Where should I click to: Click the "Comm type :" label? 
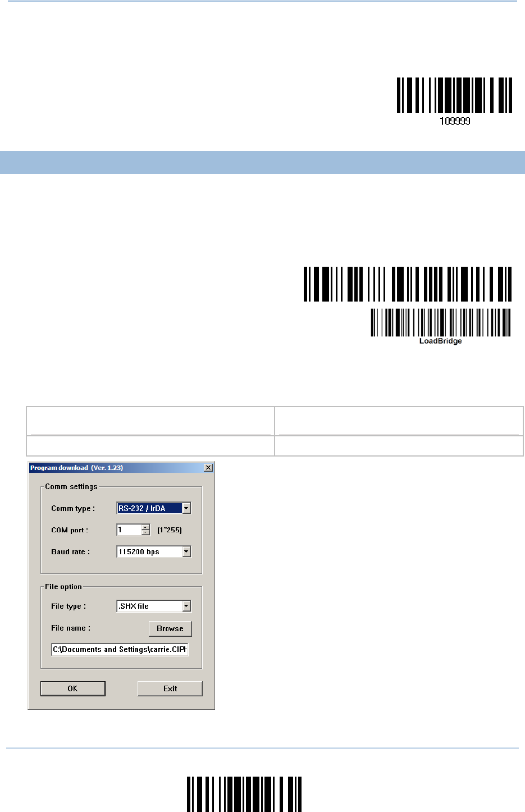(73, 508)
